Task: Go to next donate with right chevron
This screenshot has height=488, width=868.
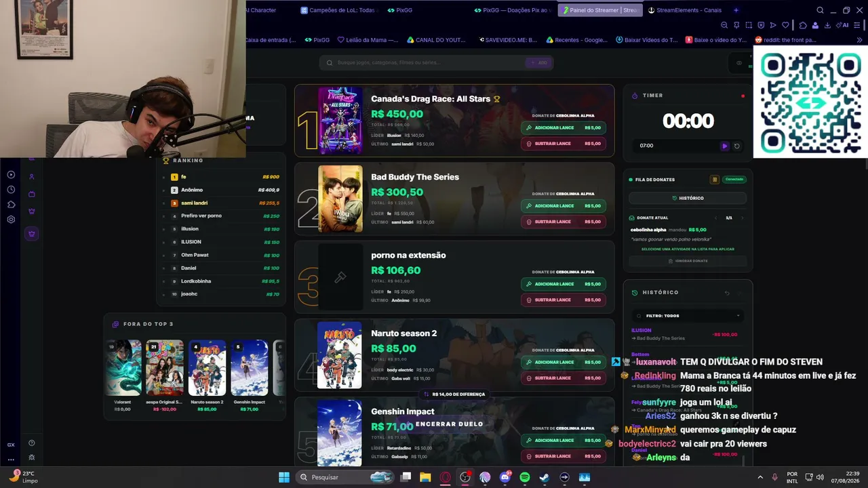Action: [742, 218]
